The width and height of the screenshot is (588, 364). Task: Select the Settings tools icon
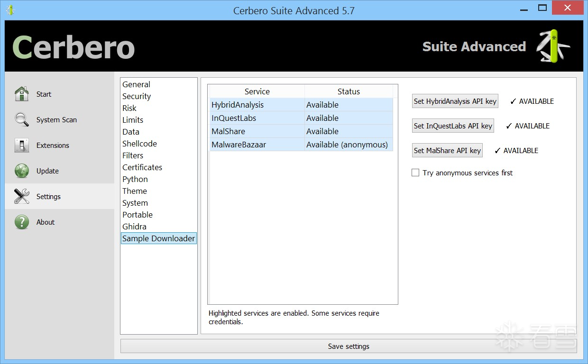[22, 196]
